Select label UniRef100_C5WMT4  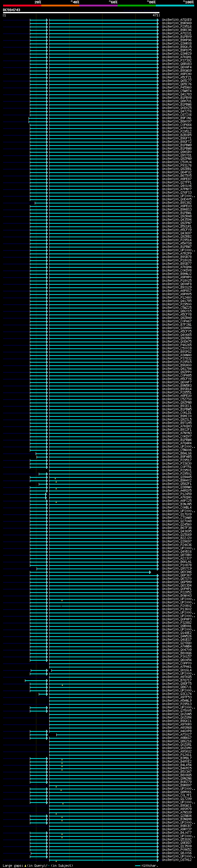point(177,91)
